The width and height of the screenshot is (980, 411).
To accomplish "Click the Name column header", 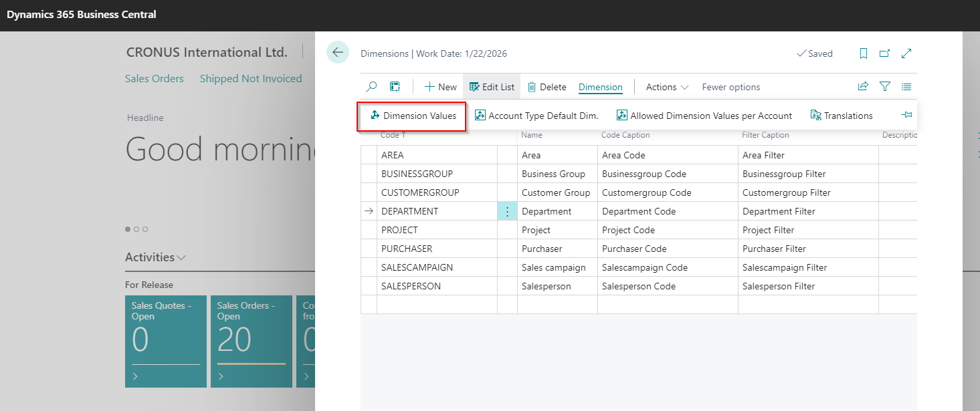I will click(x=532, y=135).
